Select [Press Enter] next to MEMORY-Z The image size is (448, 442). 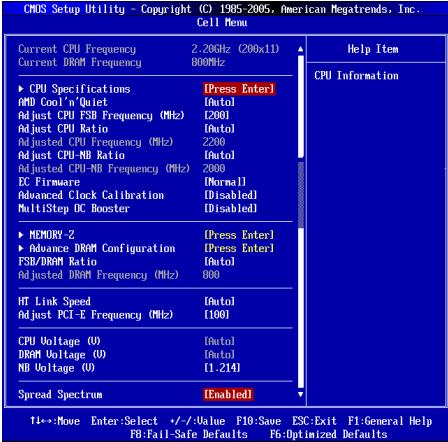239,235
